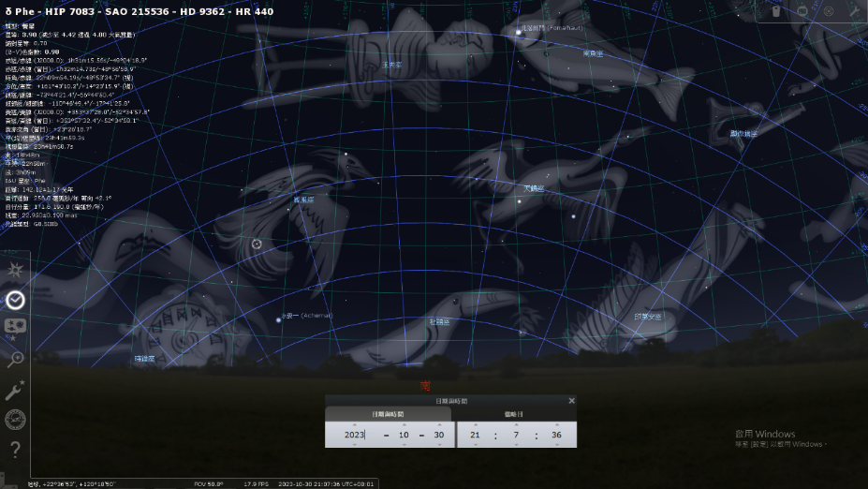Toggle the Oculars telescope view icon
Viewport: 868px width, 489px height.
click(x=777, y=11)
